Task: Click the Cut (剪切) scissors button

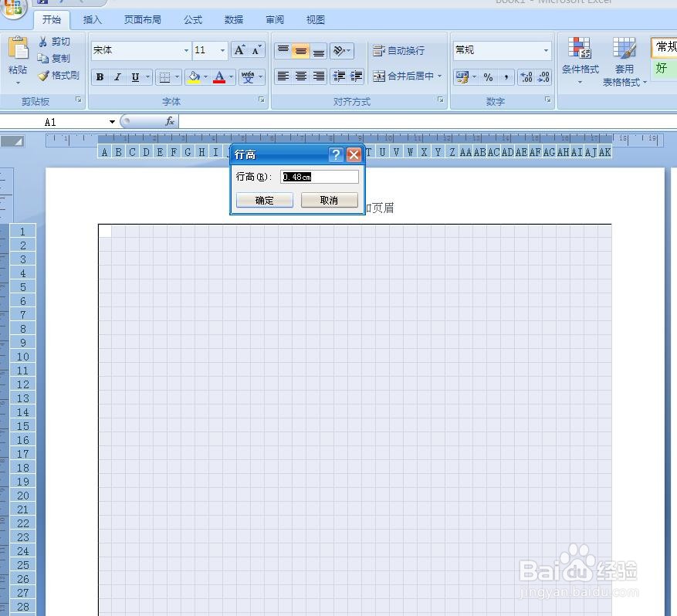Action: coord(54,42)
